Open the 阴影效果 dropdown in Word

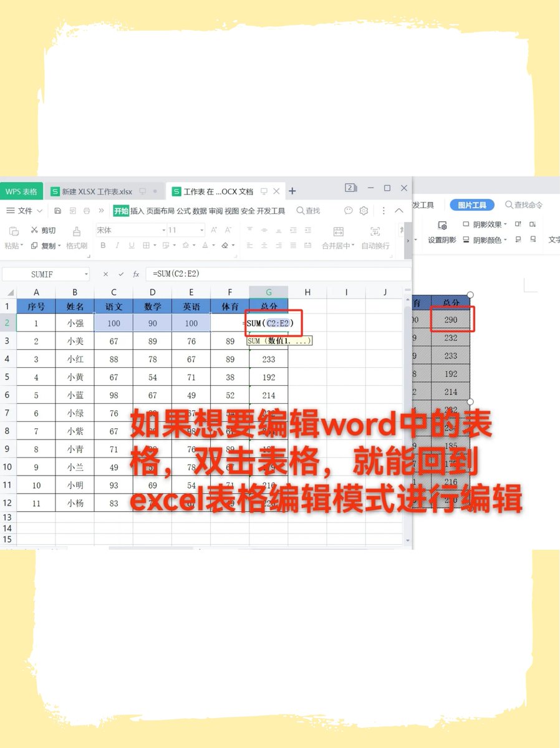coord(506,224)
